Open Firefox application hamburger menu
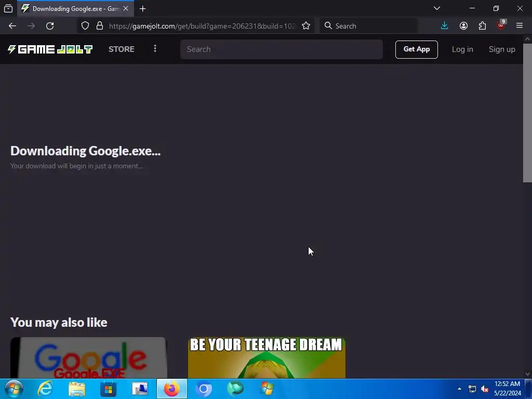Screen dimensions: 532x399 click(520, 26)
